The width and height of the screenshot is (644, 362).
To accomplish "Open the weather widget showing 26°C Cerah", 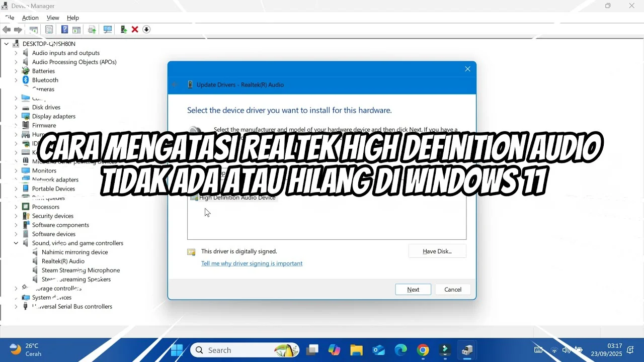I will [25, 350].
